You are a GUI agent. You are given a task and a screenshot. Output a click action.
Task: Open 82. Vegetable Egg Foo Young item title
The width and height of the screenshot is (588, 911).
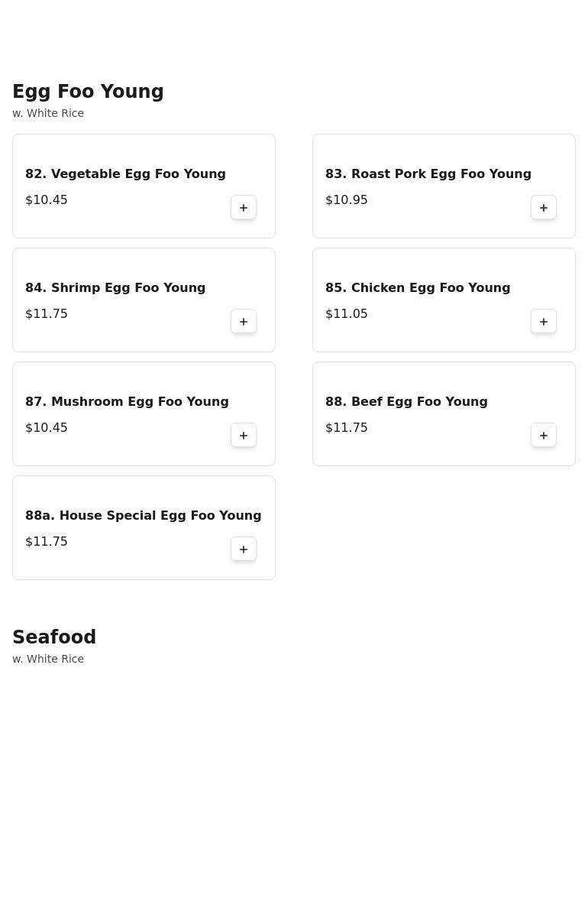tap(125, 173)
